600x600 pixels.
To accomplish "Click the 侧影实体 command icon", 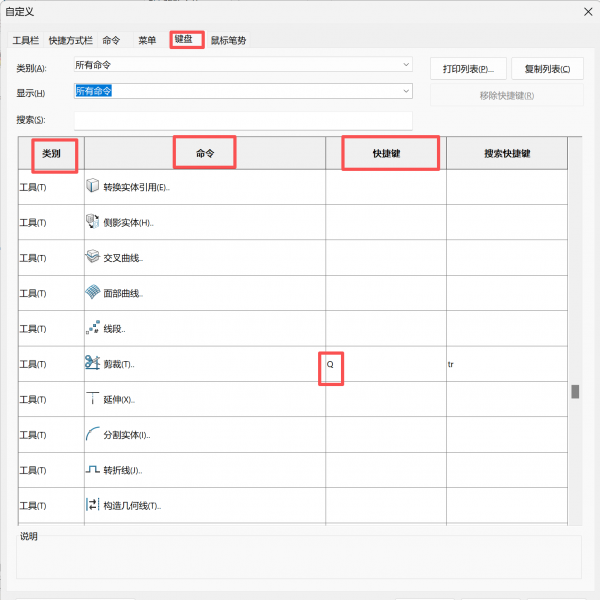I will tap(92, 221).
